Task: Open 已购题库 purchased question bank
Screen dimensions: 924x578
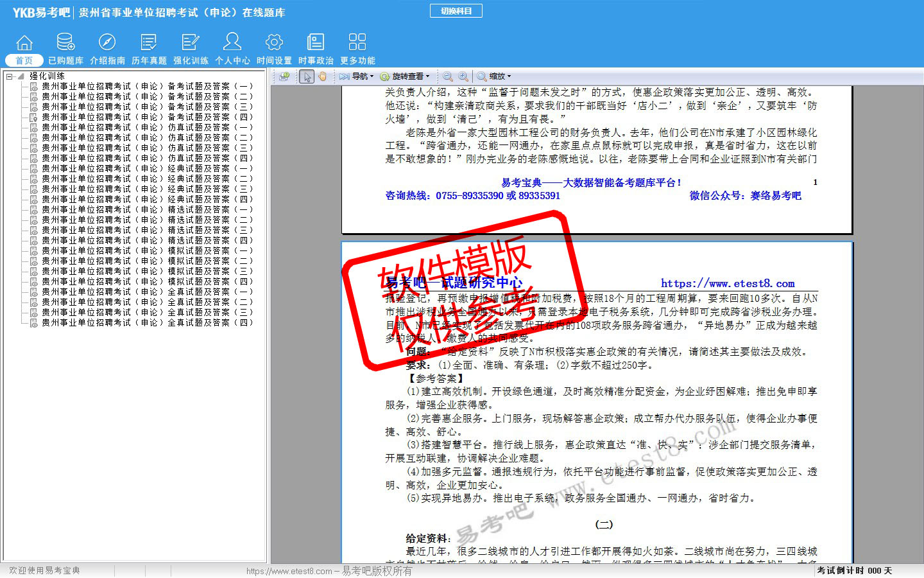Action: 65,49
